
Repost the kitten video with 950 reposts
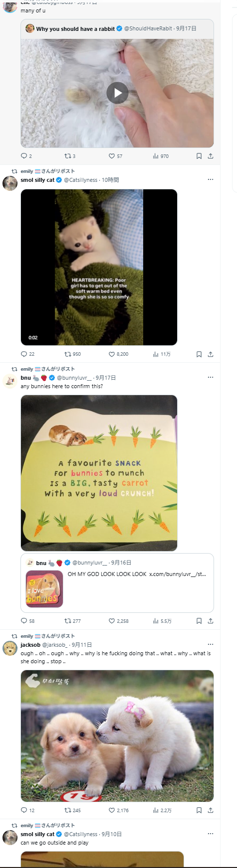click(72, 354)
